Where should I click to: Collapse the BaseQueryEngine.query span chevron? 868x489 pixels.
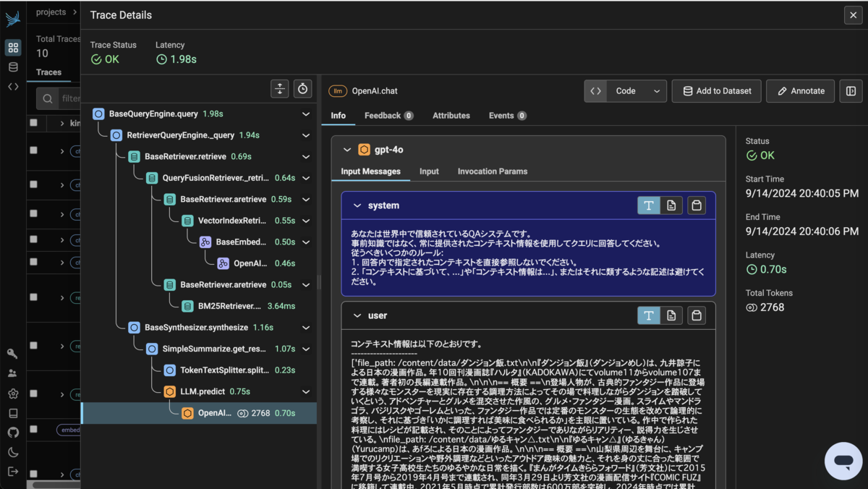306,114
